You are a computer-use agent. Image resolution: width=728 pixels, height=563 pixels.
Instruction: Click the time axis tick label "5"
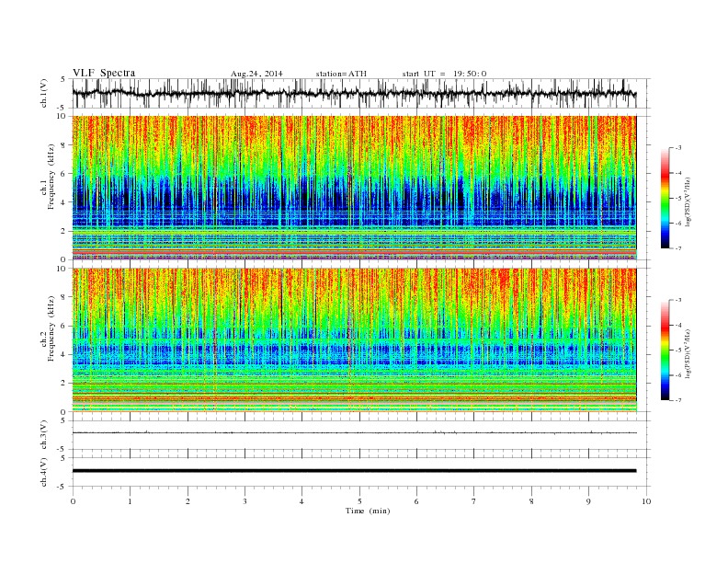tap(359, 501)
